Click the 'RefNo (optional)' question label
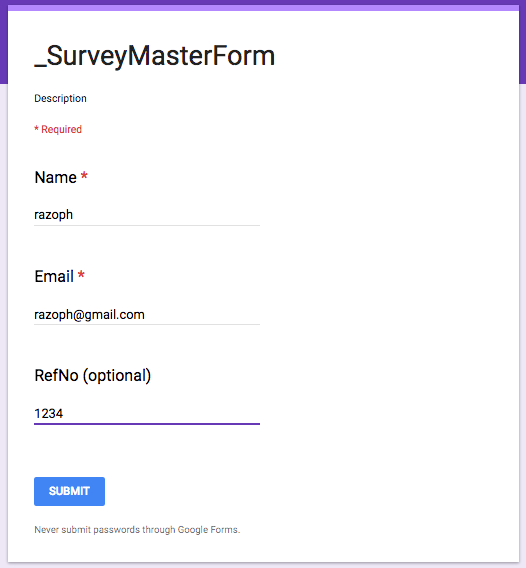The height and width of the screenshot is (568, 526). click(93, 376)
